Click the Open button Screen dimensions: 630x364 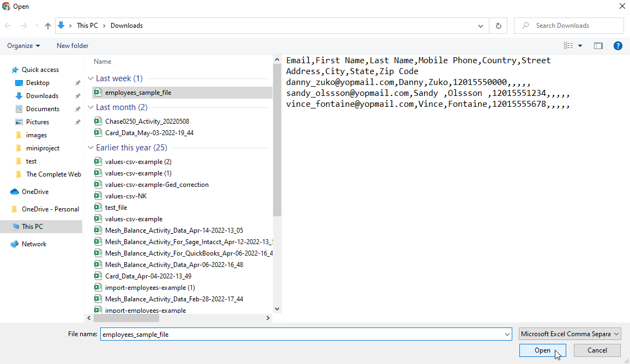pos(542,350)
